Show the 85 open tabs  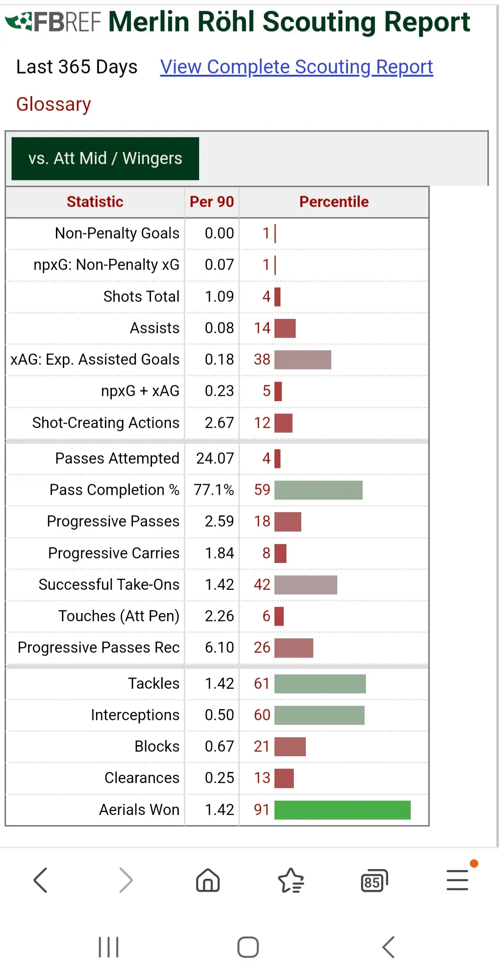(374, 881)
